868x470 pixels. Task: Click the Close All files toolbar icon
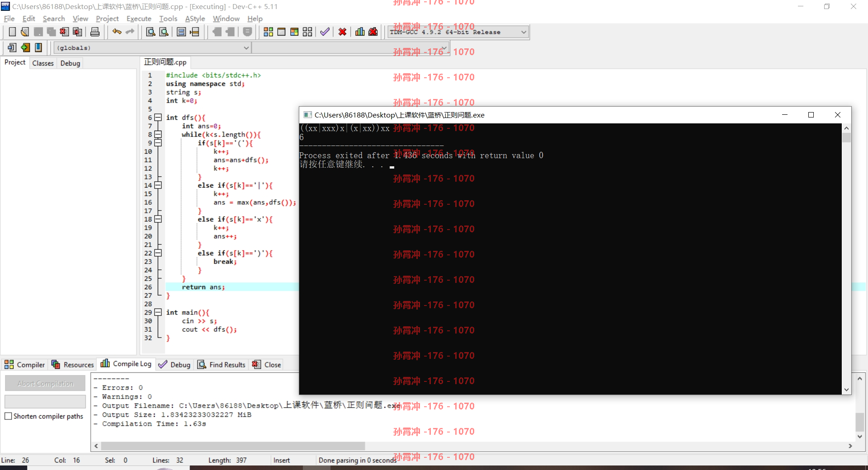[77, 32]
